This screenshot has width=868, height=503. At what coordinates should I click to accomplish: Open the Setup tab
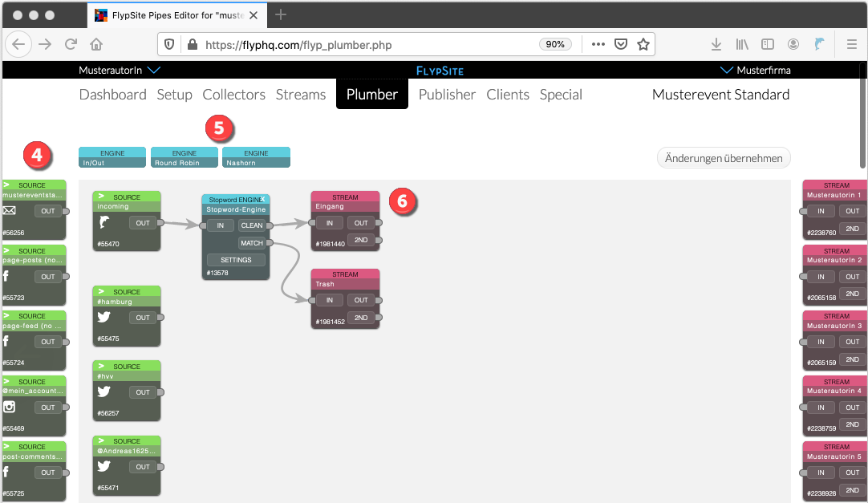tap(174, 95)
